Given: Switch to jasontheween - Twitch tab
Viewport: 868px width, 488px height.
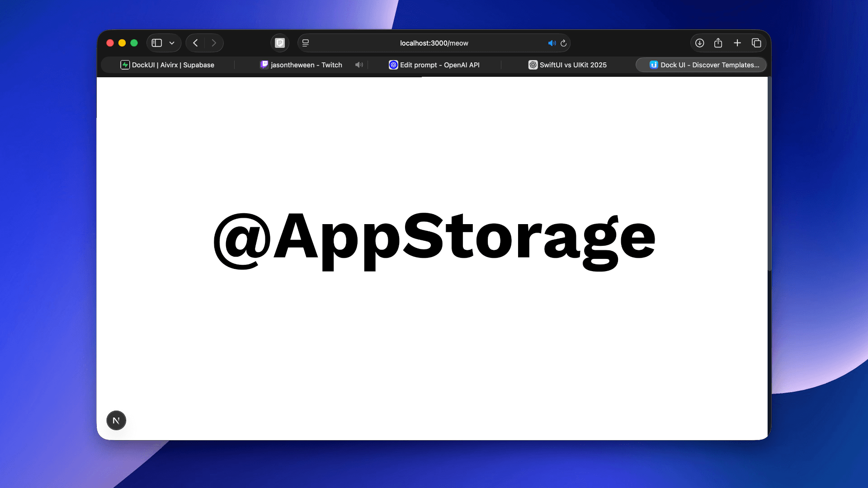Looking at the screenshot, I should click(302, 65).
